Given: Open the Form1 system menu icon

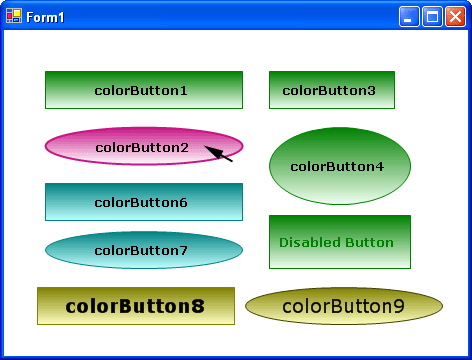Looking at the screenshot, I should (x=14, y=16).
